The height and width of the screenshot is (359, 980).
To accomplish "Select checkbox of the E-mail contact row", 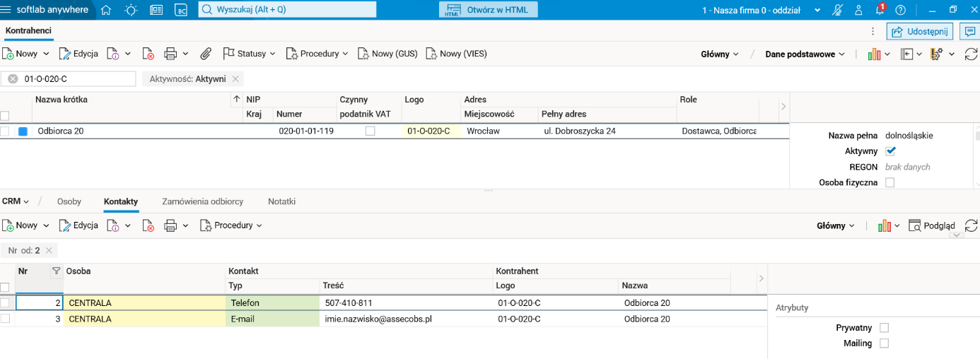I will 5,319.
